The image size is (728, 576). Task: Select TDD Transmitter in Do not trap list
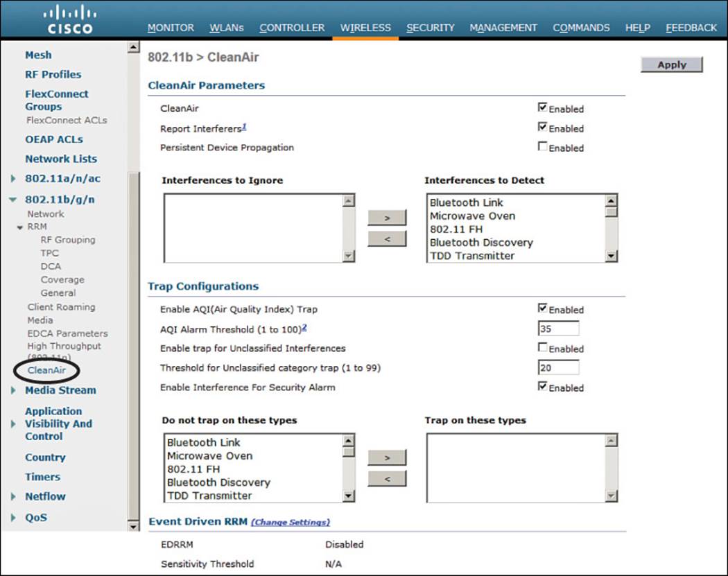209,496
